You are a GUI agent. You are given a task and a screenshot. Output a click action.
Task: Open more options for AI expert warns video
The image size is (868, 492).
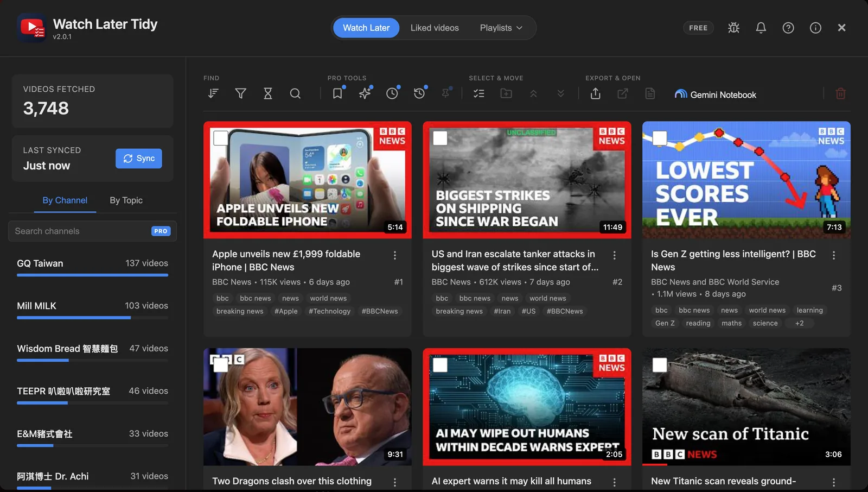[614, 482]
